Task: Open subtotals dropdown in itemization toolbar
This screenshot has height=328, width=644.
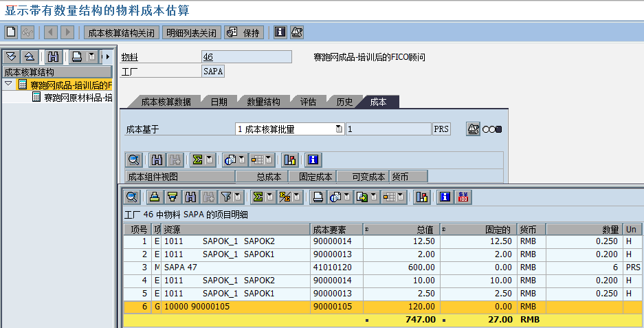Action: click(x=298, y=197)
